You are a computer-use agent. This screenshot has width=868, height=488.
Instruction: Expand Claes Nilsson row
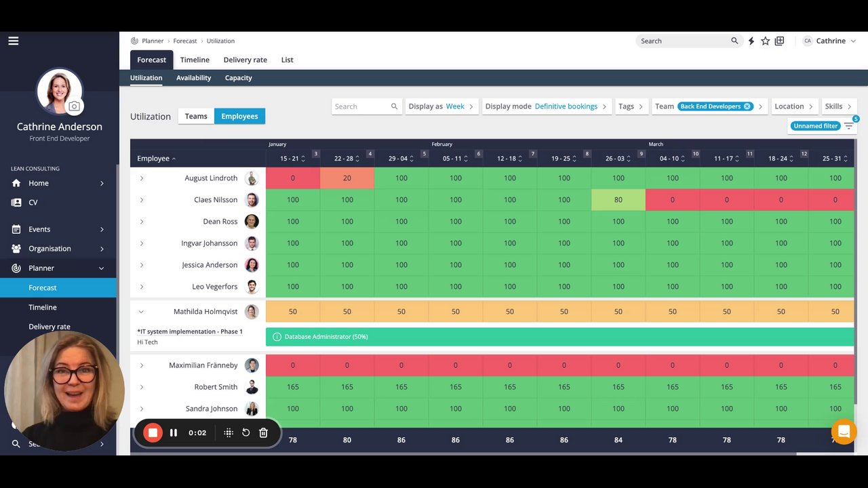142,200
